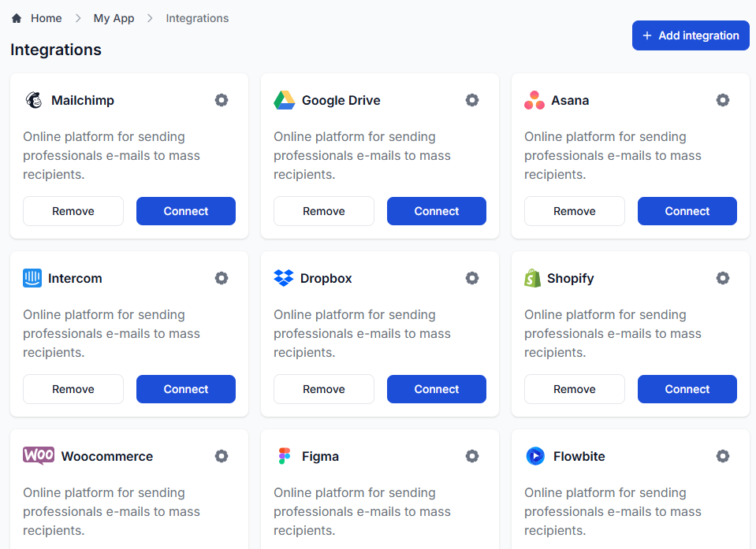Navigate to Home breadcrumb link
756x549 pixels.
[46, 18]
